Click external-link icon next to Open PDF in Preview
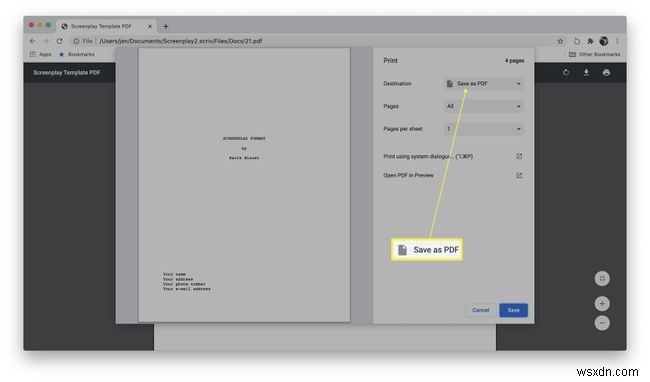Viewport: 650px width, 382px height. 519,175
